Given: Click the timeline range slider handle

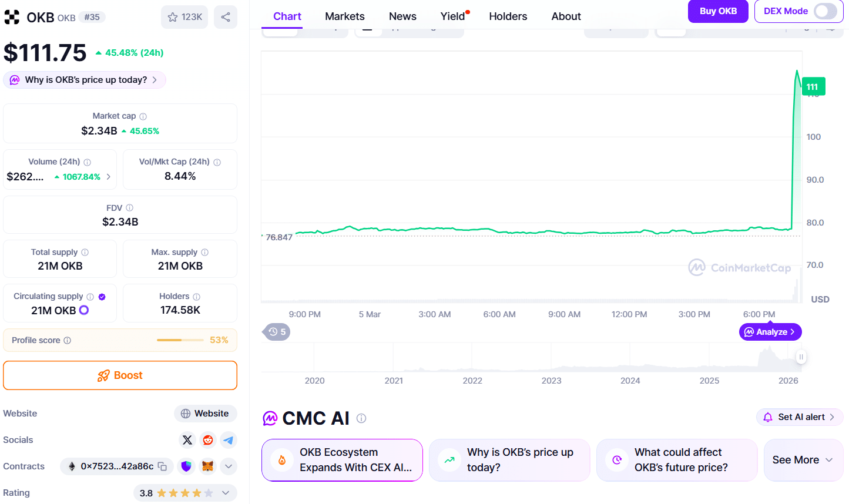Looking at the screenshot, I should click(801, 357).
